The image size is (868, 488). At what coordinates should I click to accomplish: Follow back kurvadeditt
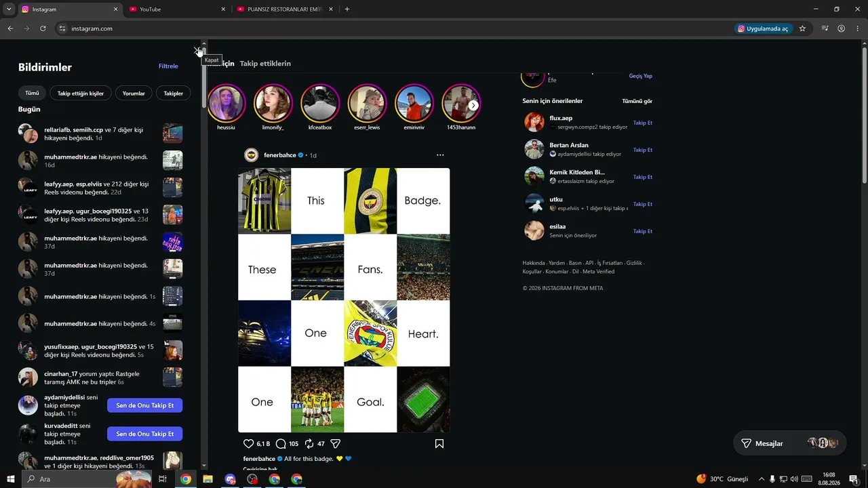click(144, 434)
